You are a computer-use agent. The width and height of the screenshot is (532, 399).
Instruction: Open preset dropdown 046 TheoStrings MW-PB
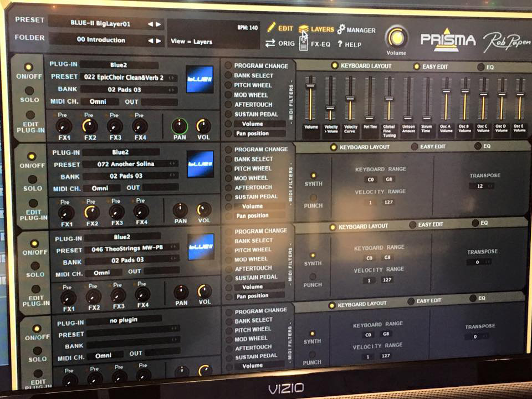132,249
